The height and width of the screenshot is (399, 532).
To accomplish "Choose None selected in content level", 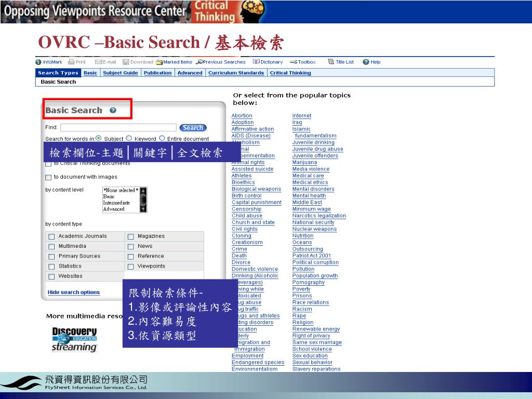I will point(121,190).
